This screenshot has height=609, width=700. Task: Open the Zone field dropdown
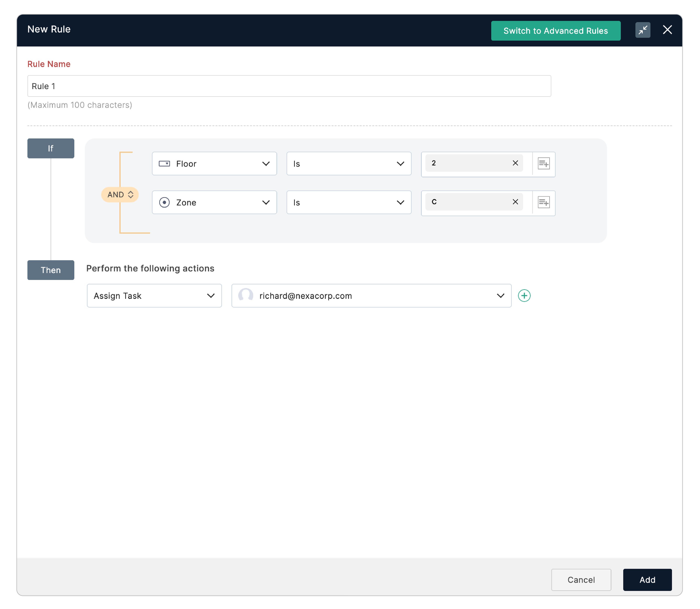214,203
